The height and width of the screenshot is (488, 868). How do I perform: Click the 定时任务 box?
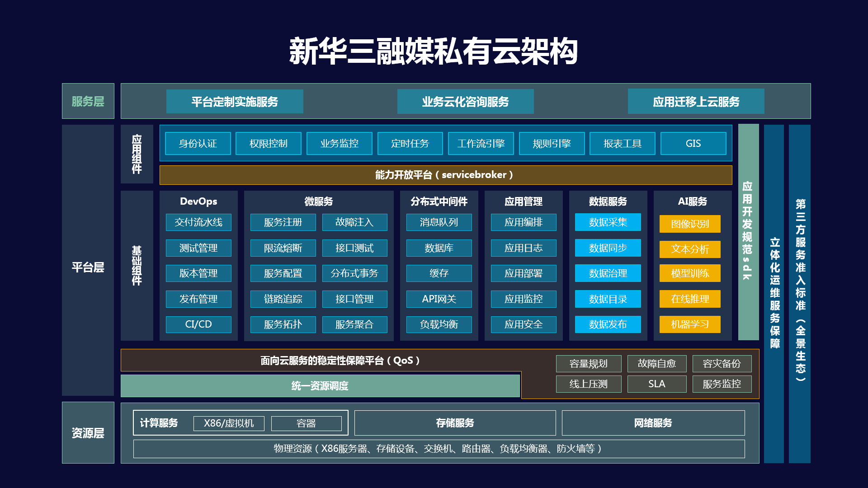(x=410, y=143)
